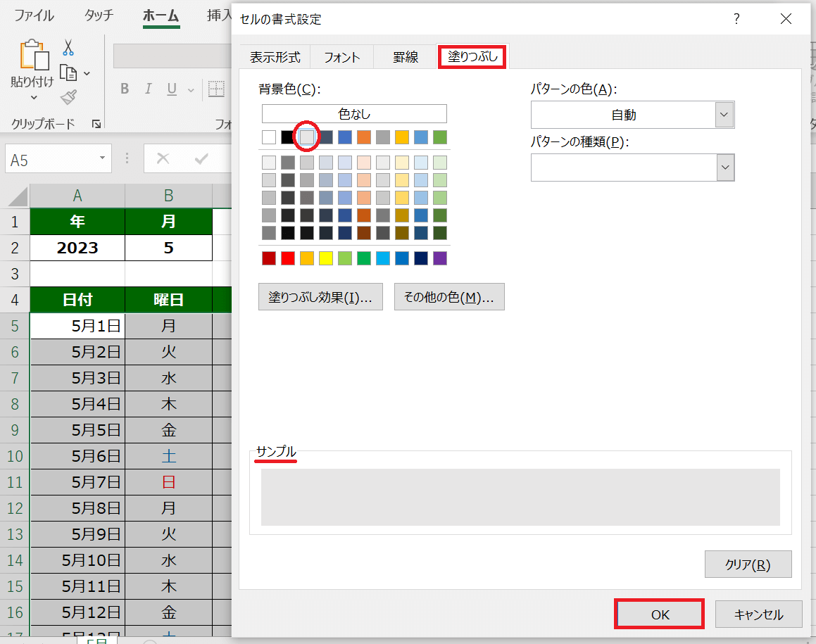Click the その他の色 button

click(449, 297)
